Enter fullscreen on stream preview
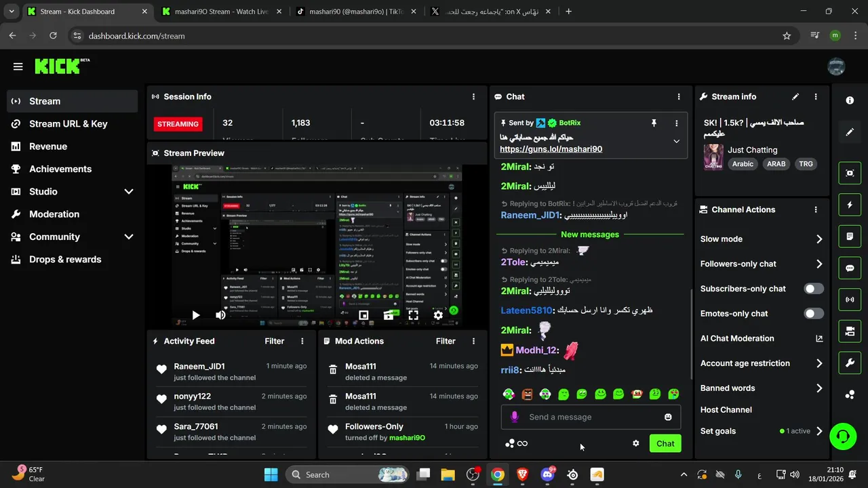The height and width of the screenshot is (488, 868). click(x=413, y=314)
